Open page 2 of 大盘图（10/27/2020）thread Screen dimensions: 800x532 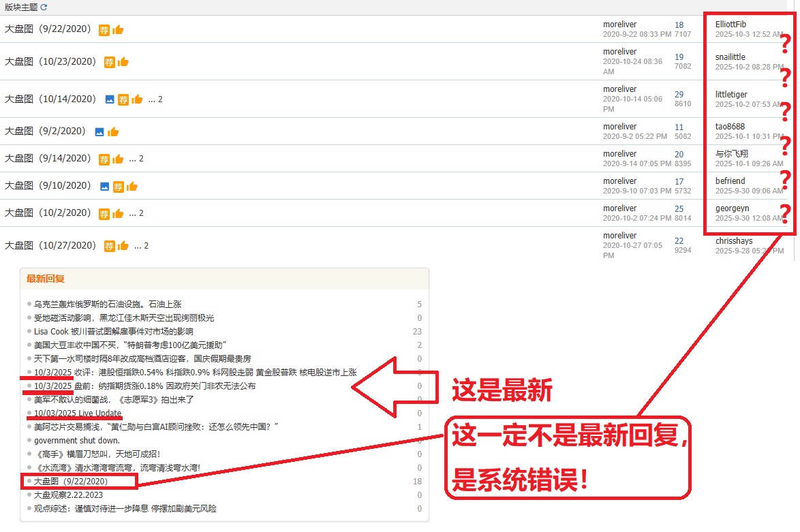(146, 246)
